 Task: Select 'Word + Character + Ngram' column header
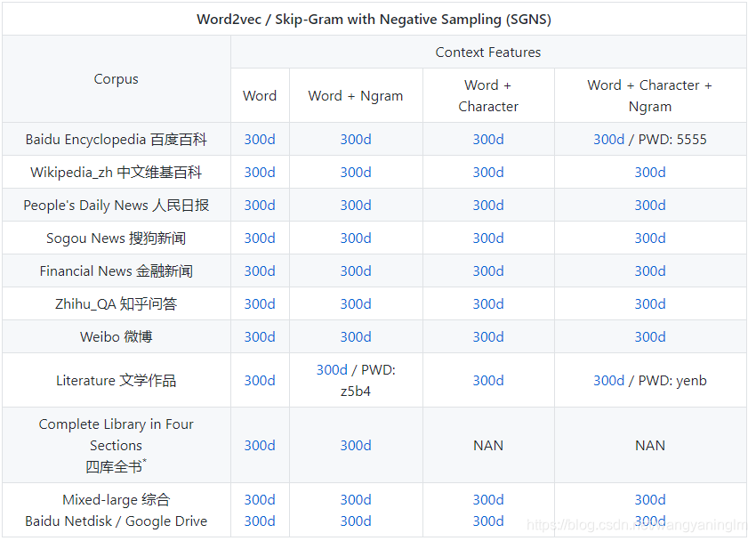(650, 95)
